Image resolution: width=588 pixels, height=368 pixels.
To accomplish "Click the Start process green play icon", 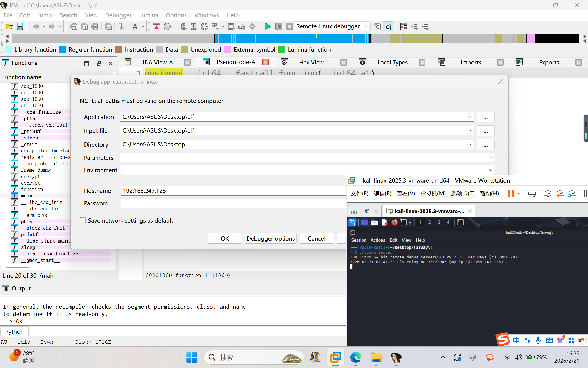I will coord(268,26).
